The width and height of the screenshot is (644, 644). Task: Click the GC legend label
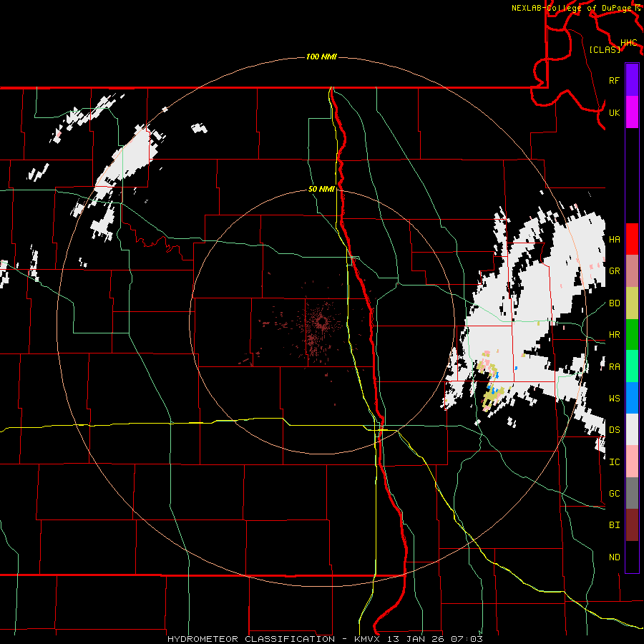click(614, 493)
